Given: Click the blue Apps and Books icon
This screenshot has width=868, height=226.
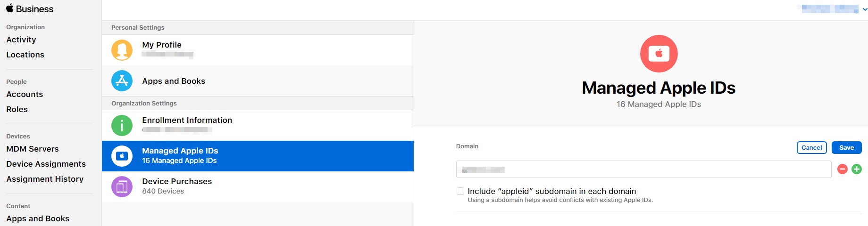Looking at the screenshot, I should (122, 81).
